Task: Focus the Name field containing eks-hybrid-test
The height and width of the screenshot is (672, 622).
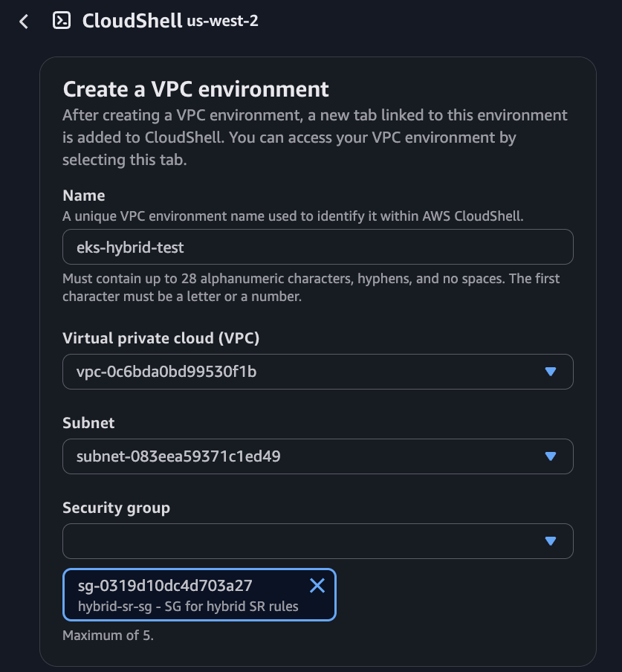Action: [x=318, y=247]
